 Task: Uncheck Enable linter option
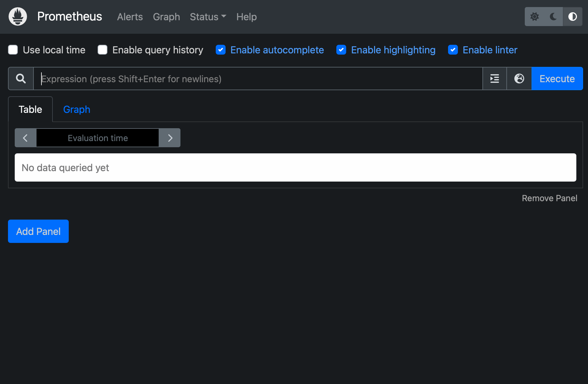tap(453, 50)
